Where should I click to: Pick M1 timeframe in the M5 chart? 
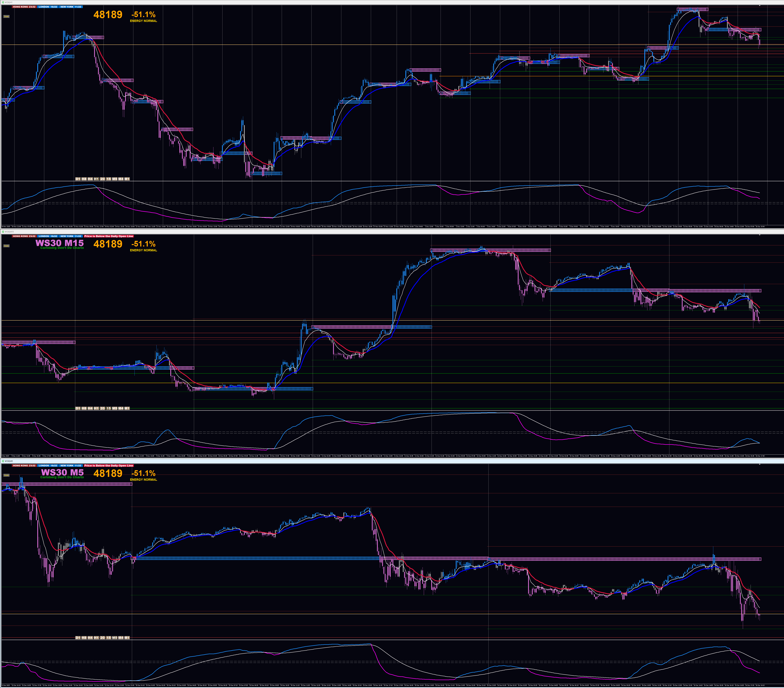(127, 638)
